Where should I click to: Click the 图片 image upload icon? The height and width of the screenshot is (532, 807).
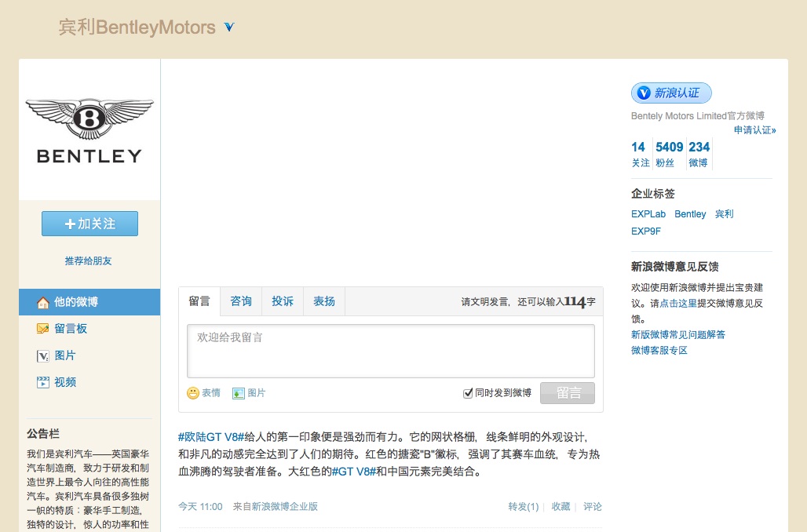point(239,393)
